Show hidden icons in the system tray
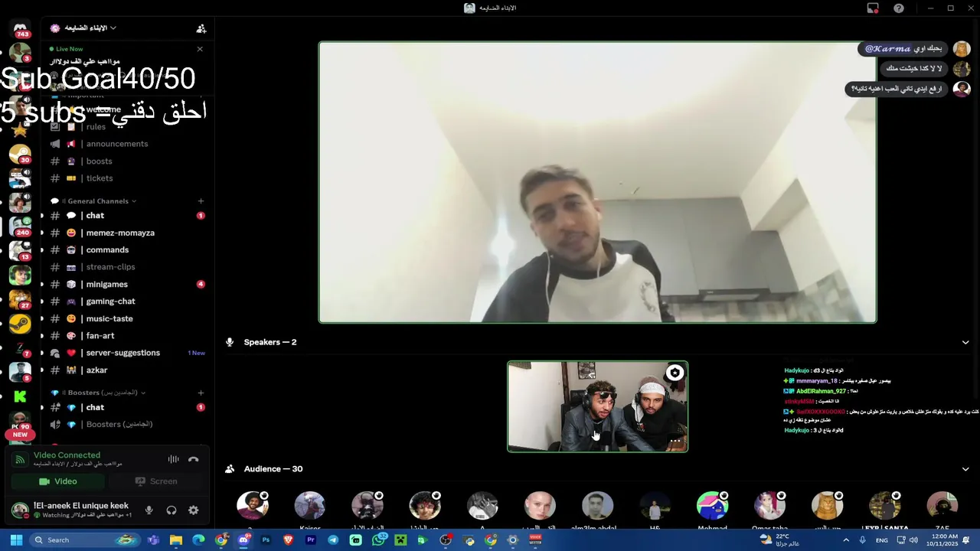 click(x=846, y=540)
